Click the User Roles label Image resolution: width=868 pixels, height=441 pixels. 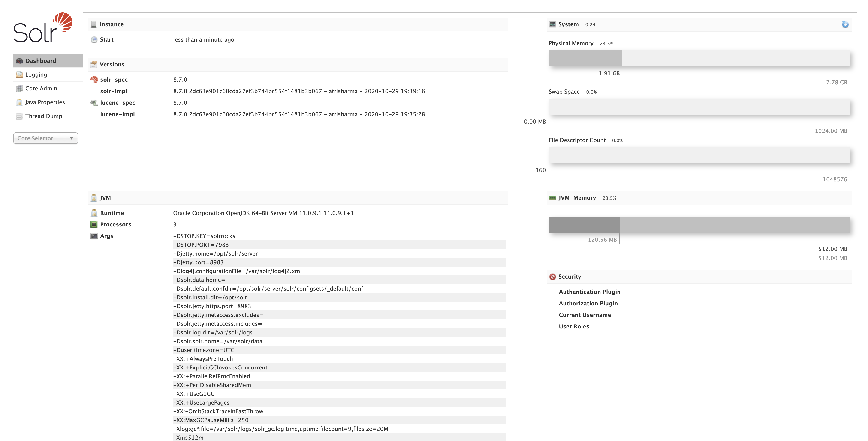pyautogui.click(x=574, y=327)
